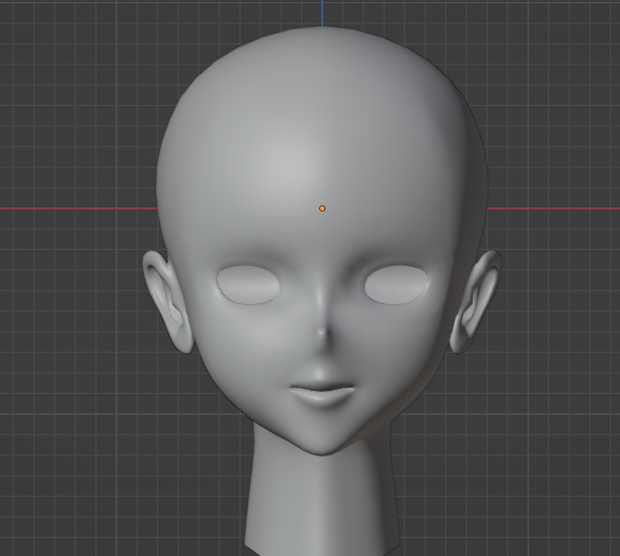This screenshot has width=620, height=556.
Task: Click the pointed chin of the head
Action: click(x=322, y=450)
